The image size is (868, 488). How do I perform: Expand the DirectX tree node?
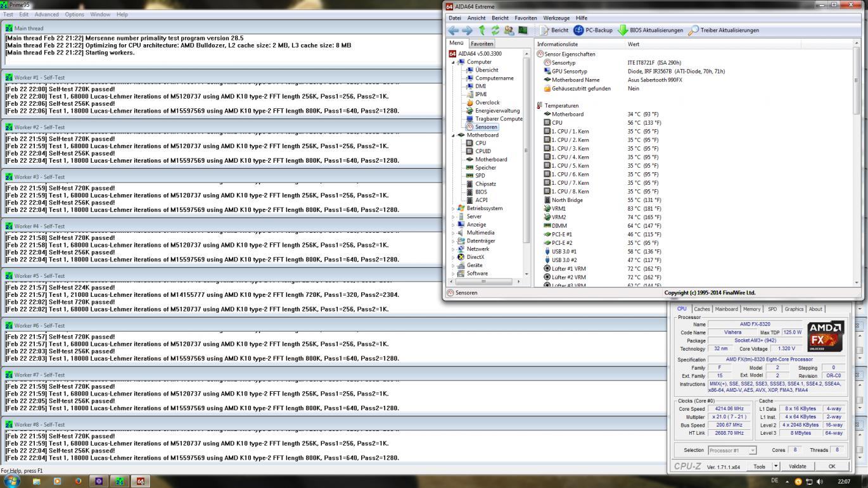pos(453,257)
